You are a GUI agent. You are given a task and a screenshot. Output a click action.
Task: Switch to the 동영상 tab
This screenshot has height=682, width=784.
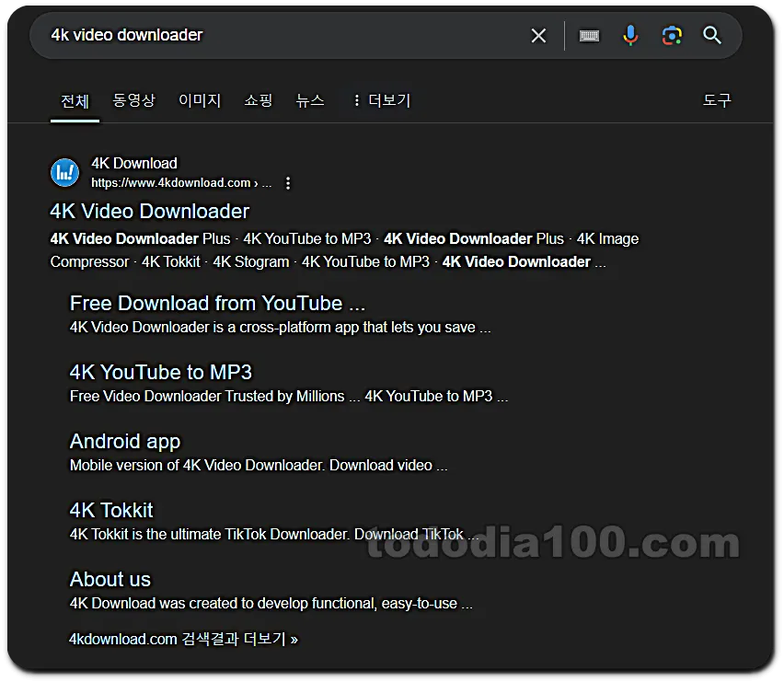pos(134,100)
